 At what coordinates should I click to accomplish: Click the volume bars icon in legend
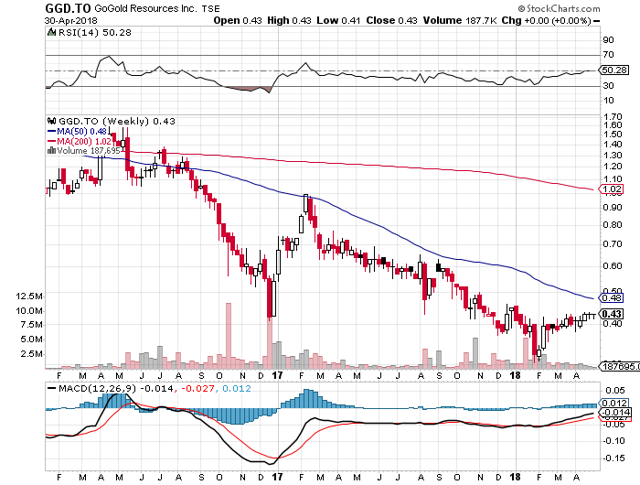[x=51, y=150]
